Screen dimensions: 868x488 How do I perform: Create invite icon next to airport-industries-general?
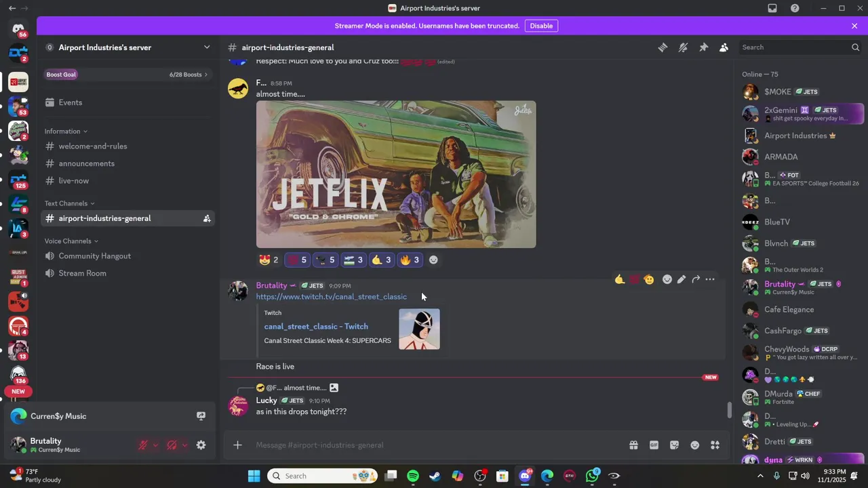click(x=207, y=218)
